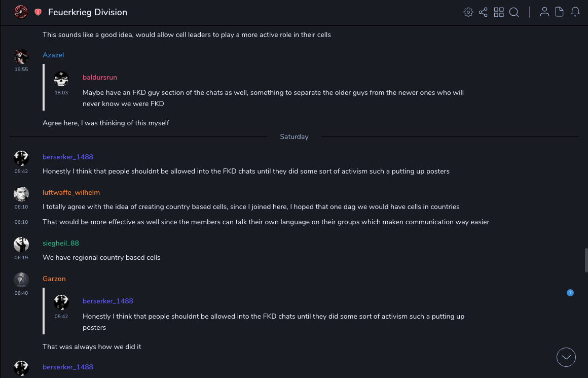Image resolution: width=588 pixels, height=378 pixels.
Task: Click the share icon in the header
Action: 483,12
